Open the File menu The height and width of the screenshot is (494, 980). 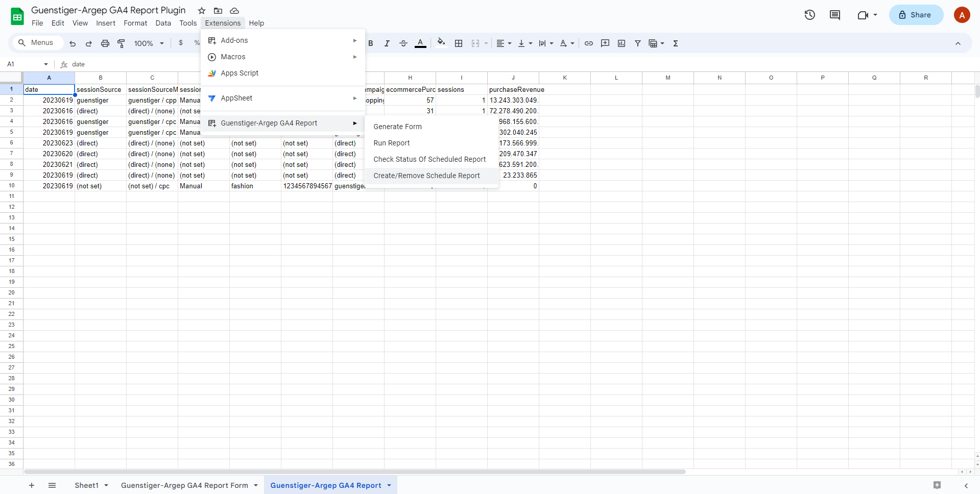37,23
